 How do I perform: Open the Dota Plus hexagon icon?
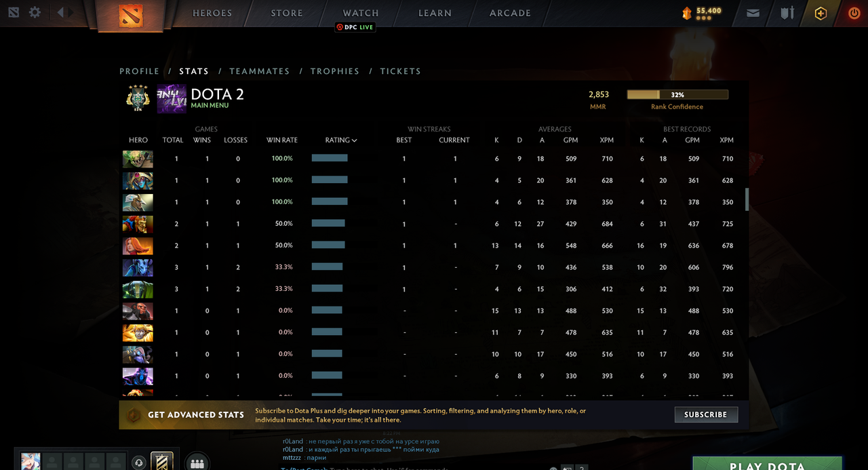click(821, 14)
